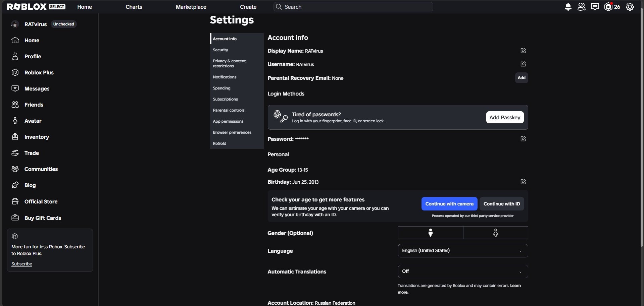Open the Robux balance icon showing 26
The width and height of the screenshot is (644, 306).
(x=612, y=7)
